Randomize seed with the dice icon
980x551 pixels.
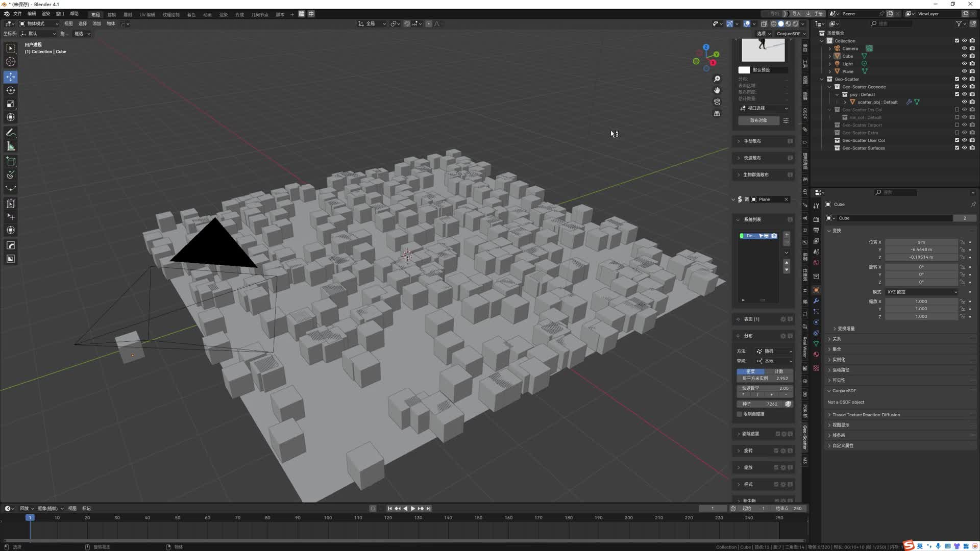(788, 404)
